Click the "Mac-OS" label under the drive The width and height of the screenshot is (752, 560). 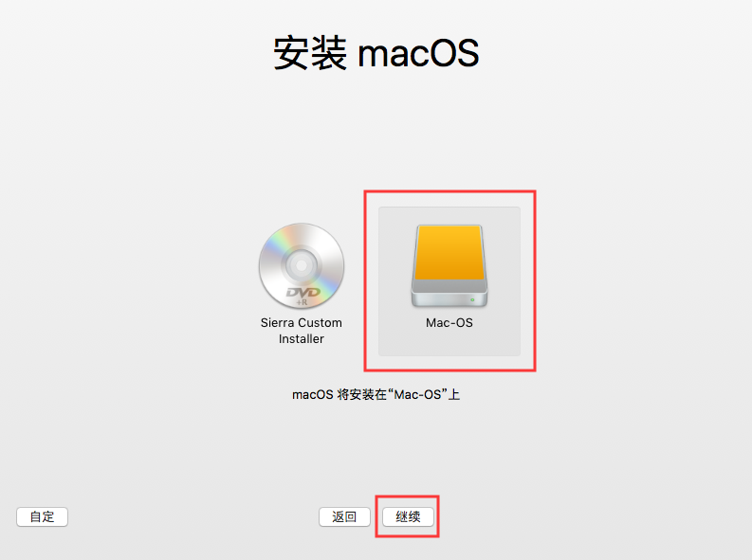tap(449, 323)
